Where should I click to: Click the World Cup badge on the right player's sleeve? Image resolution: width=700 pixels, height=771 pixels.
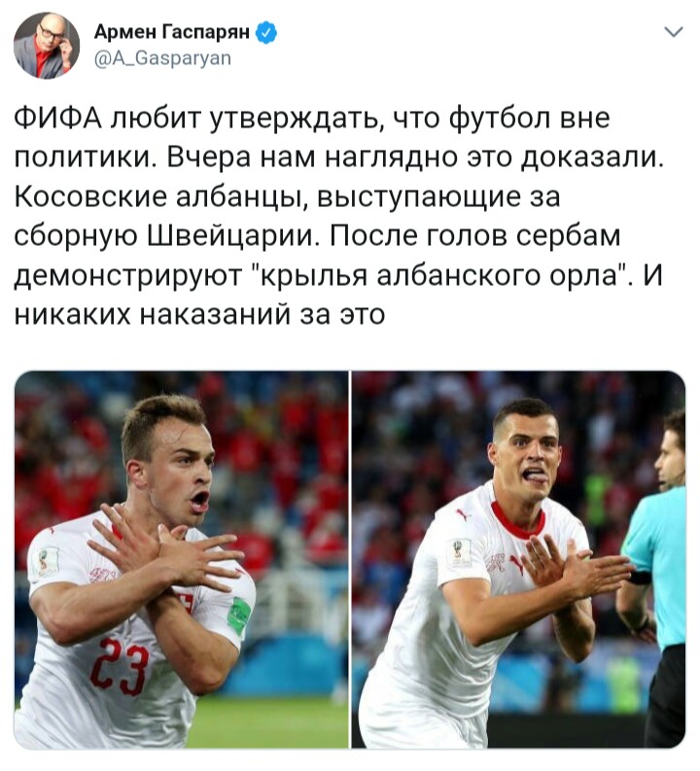460,553
